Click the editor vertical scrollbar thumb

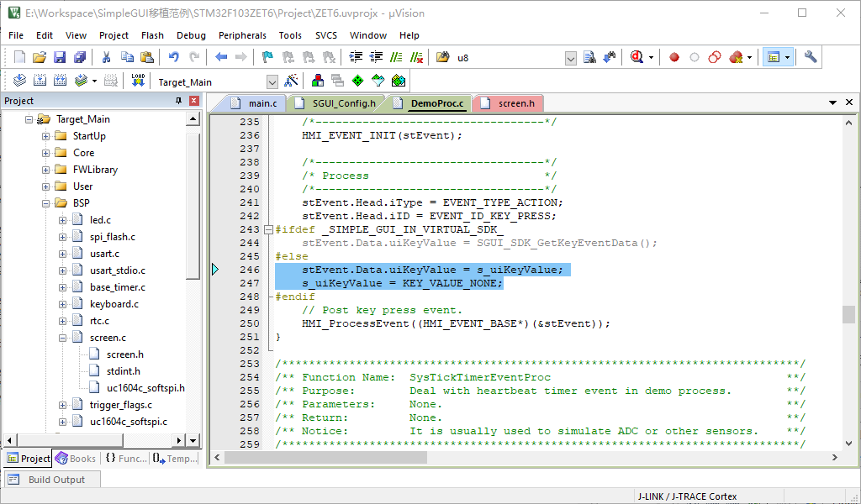[848, 314]
